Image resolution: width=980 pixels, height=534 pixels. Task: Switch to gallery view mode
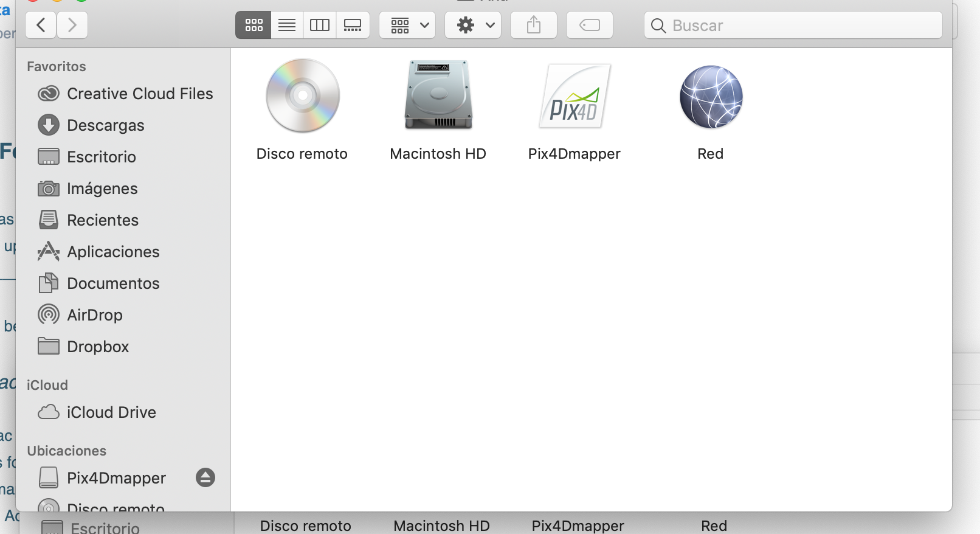coord(353,25)
